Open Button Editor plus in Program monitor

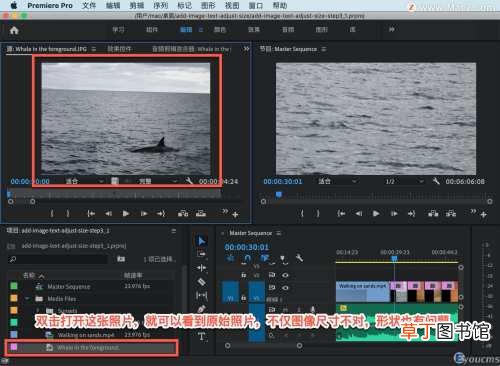point(484,215)
